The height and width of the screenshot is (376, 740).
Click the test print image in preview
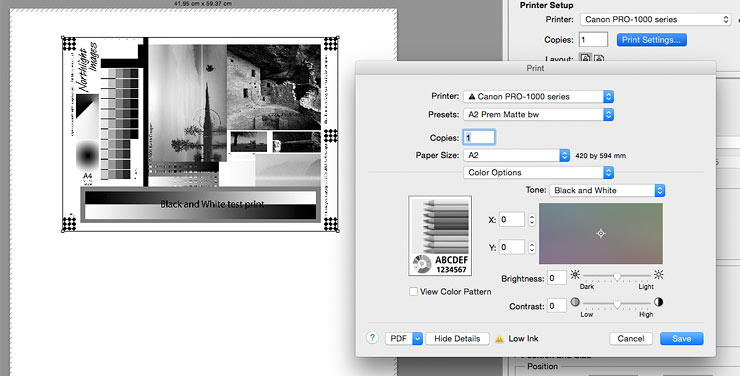[201, 134]
